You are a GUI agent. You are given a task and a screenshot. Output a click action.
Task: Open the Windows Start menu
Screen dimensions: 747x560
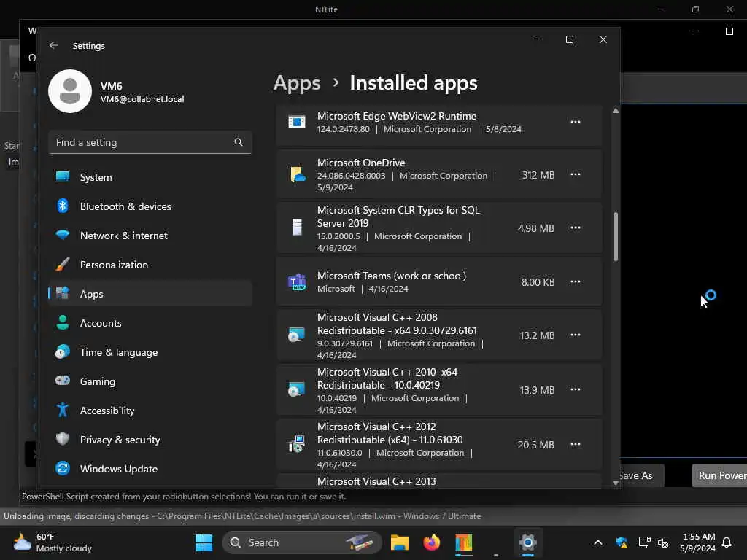coord(204,542)
